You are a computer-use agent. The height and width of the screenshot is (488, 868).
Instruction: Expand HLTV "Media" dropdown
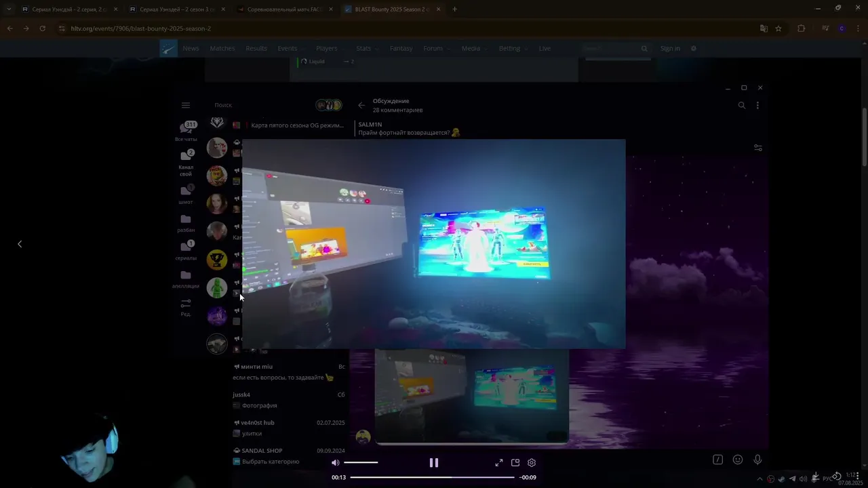(474, 48)
